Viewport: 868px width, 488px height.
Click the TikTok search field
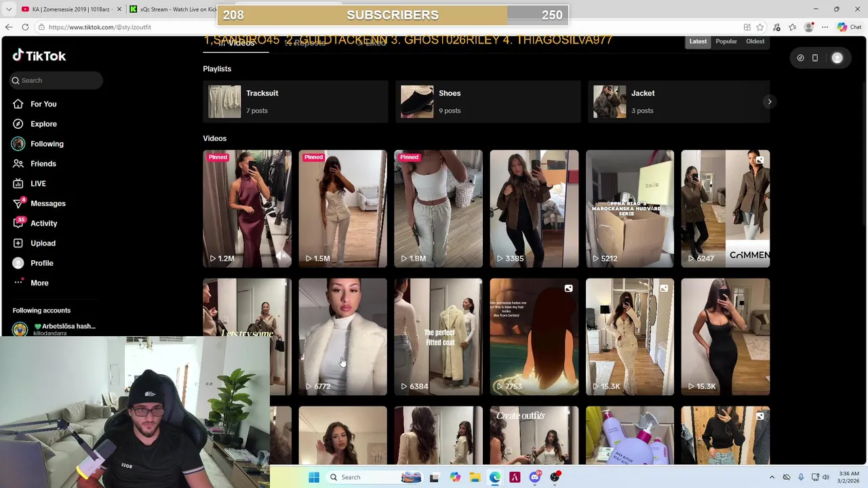pyautogui.click(x=57, y=81)
